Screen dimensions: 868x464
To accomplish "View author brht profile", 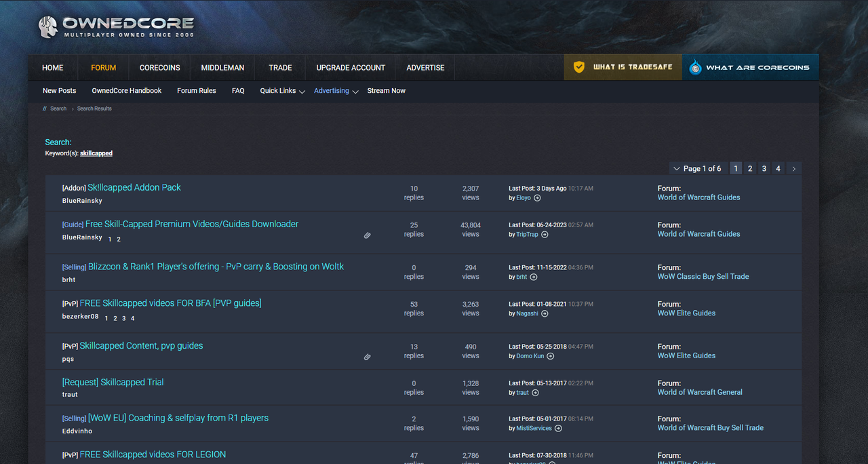I will (69, 279).
